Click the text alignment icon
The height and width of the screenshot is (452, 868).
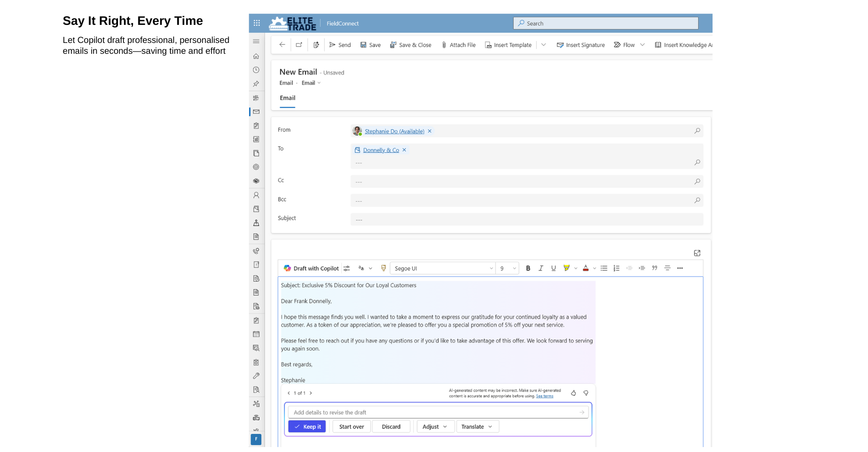point(667,268)
